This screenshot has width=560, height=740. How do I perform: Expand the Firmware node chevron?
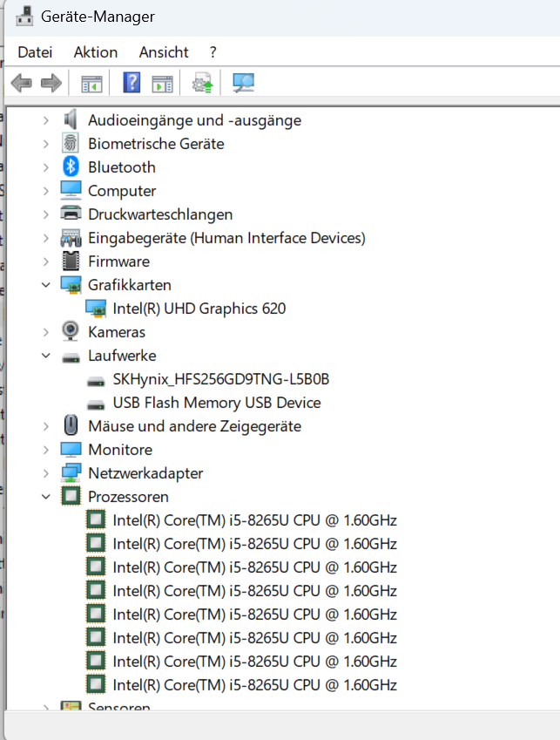46,261
